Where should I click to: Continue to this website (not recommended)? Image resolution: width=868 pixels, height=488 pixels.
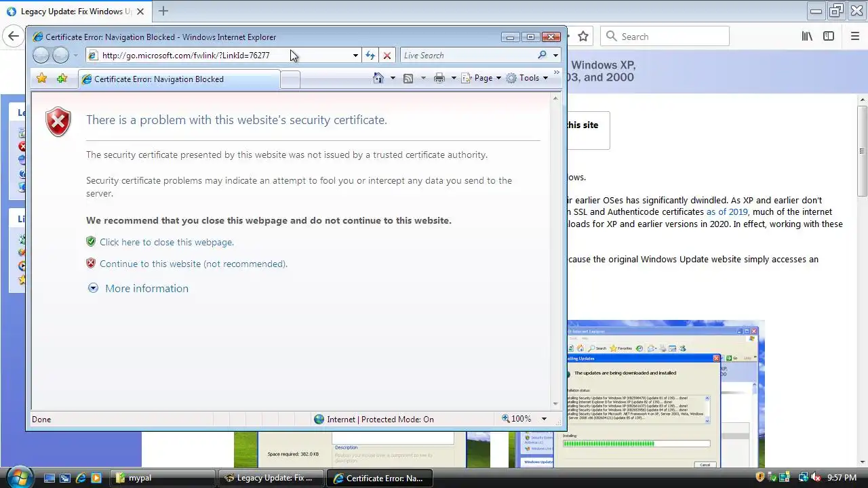(193, 264)
